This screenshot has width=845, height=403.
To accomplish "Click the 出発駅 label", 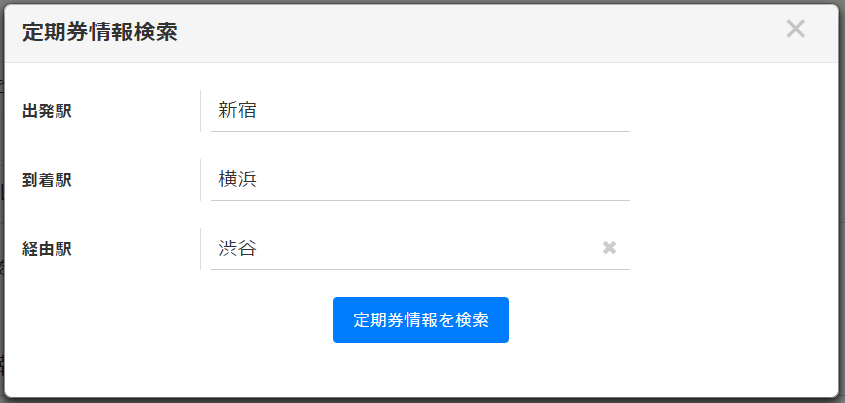I will point(47,111).
